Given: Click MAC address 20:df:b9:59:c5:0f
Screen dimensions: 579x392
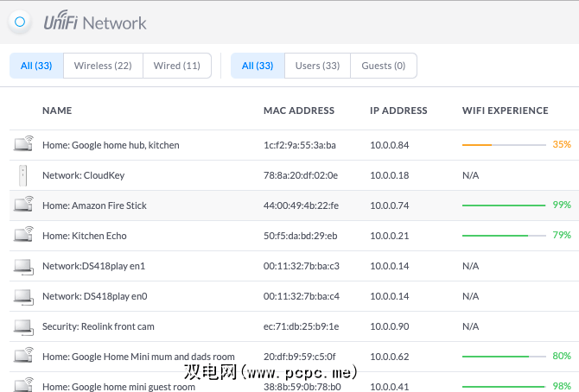Looking at the screenshot, I should pos(300,357).
